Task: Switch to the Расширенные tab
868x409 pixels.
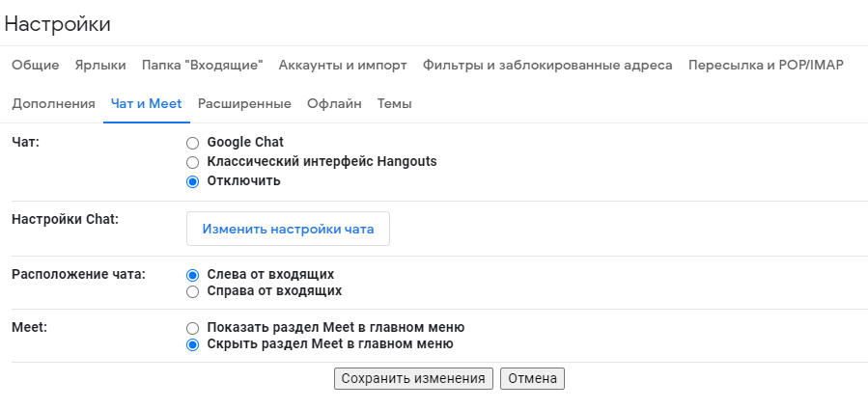Action: pos(244,104)
